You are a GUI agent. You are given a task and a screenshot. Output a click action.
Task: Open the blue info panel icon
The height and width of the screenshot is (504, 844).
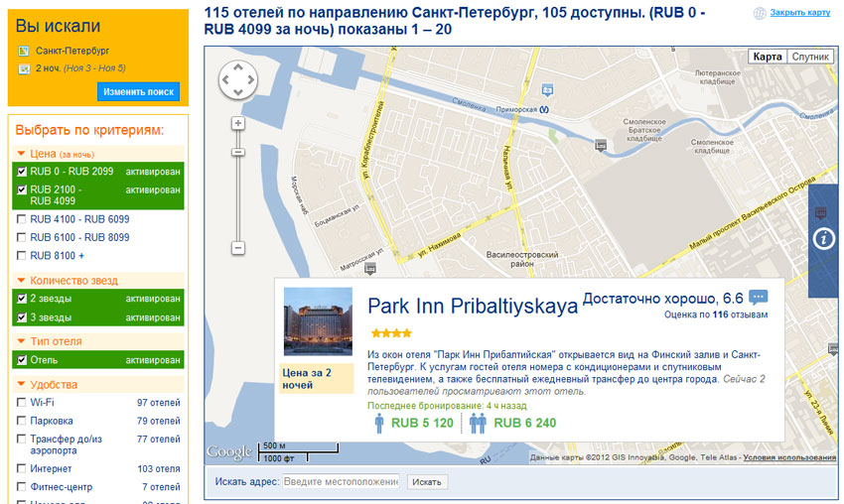[x=825, y=239]
